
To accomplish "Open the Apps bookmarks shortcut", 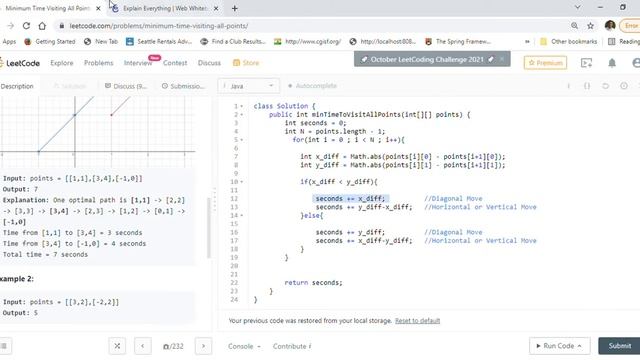I will 9,42.
